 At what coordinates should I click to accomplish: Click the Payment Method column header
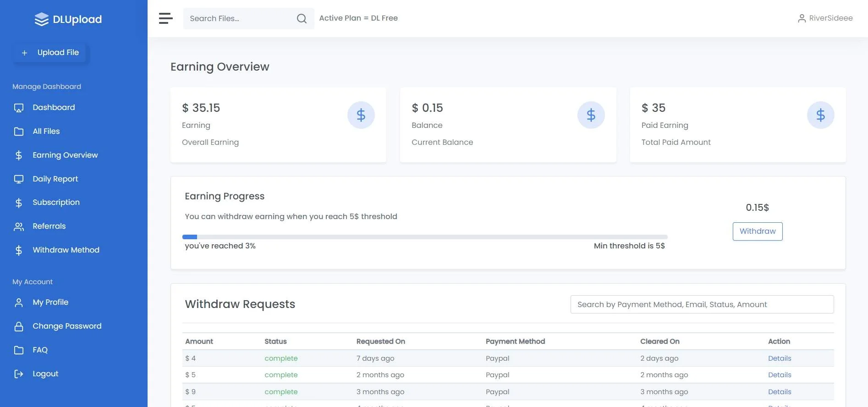[x=515, y=341]
